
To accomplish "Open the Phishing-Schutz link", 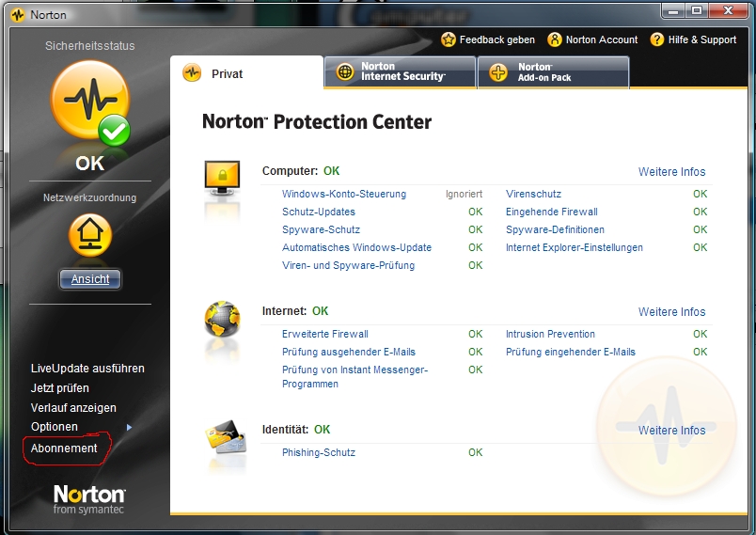I will 318,452.
